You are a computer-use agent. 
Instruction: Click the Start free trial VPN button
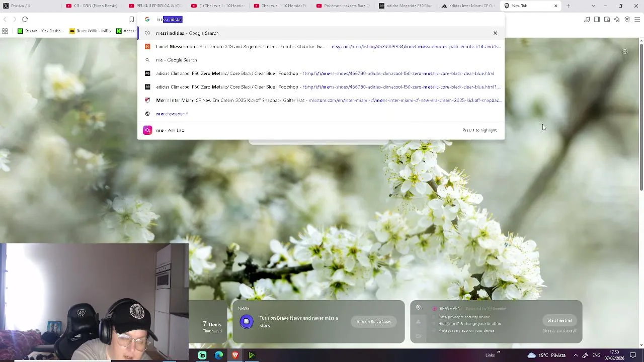pos(559,320)
